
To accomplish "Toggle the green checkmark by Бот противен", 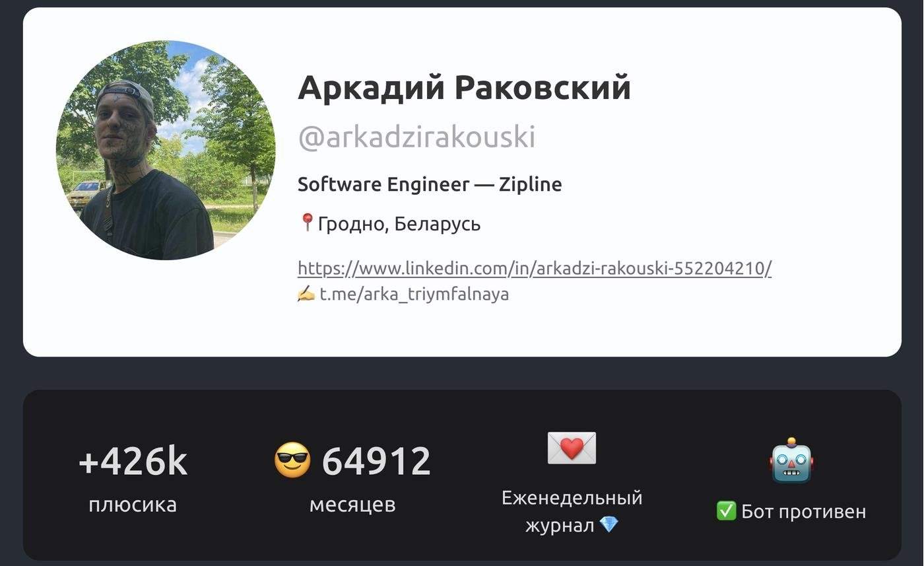I will tap(726, 511).
